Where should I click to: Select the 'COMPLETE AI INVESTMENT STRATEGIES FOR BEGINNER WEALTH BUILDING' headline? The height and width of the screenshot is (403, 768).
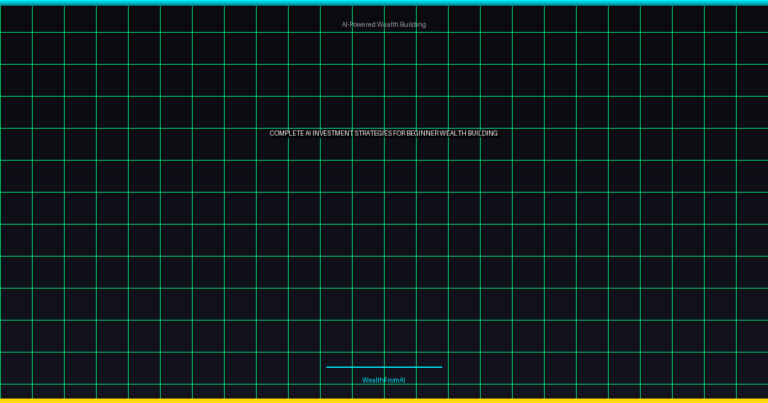point(384,133)
